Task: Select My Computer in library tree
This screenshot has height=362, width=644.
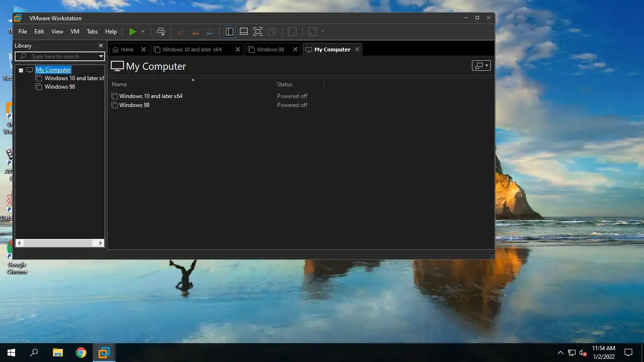Action: pyautogui.click(x=53, y=70)
